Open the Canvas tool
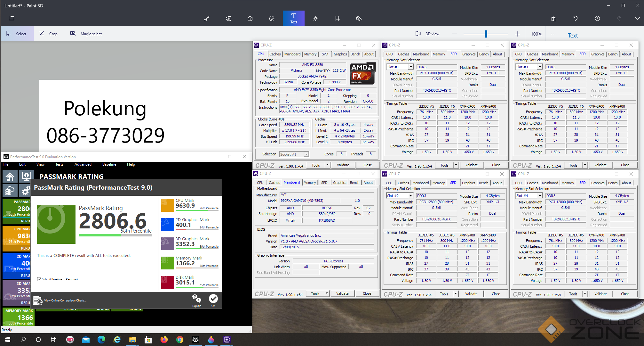This screenshot has width=644, height=346. click(337, 19)
